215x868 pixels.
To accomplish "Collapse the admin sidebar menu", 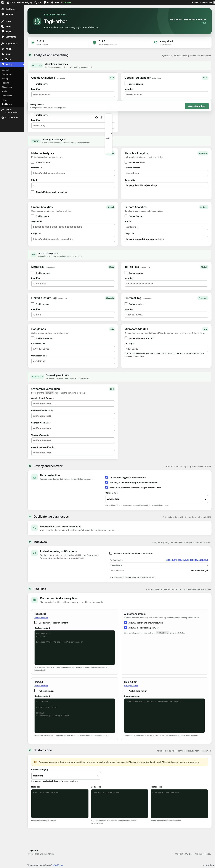I will [12, 118].
